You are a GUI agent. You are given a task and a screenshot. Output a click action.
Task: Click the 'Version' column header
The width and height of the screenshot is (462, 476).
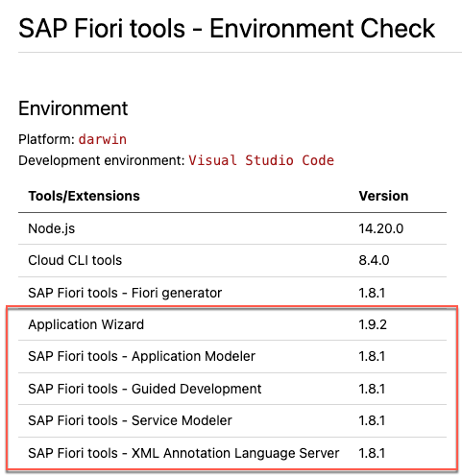click(383, 196)
